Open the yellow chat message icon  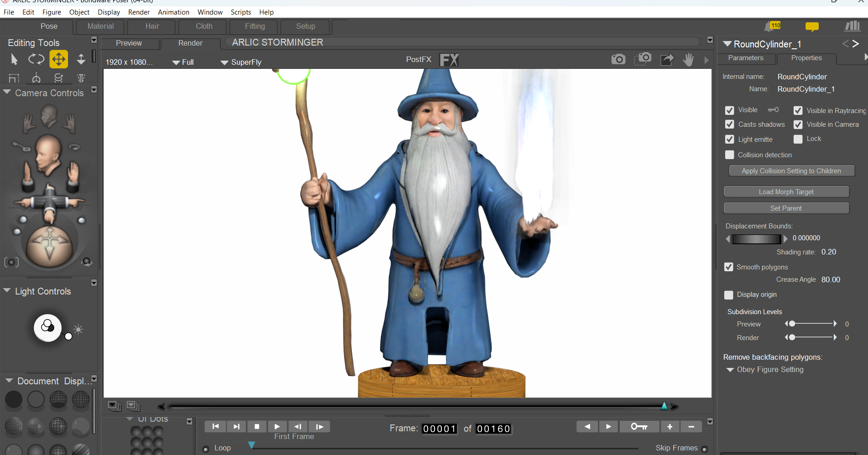coord(812,27)
